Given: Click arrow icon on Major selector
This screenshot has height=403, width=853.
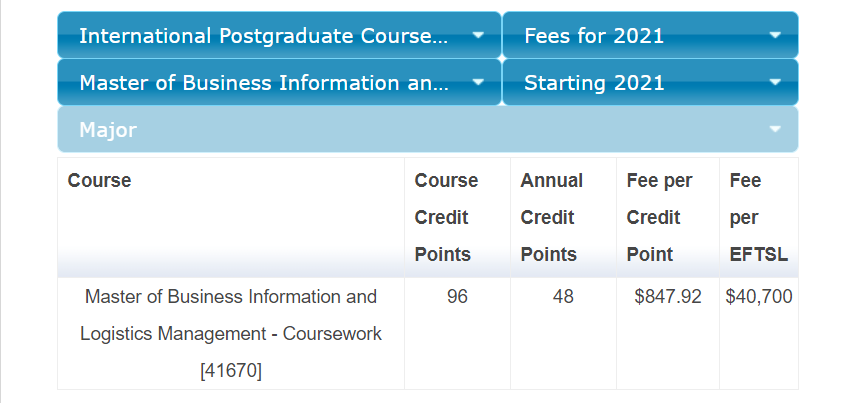Looking at the screenshot, I should pos(775,129).
